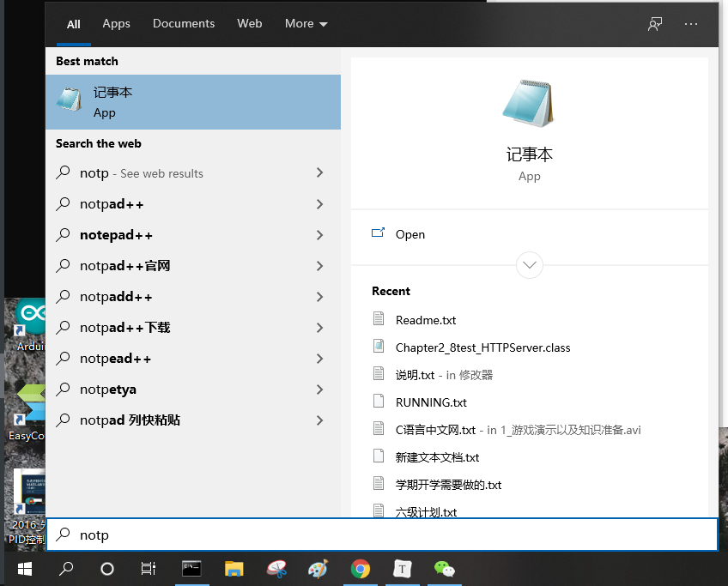Open recent file Readme.txt
Screen dimensions: 728x586
pyautogui.click(x=425, y=320)
